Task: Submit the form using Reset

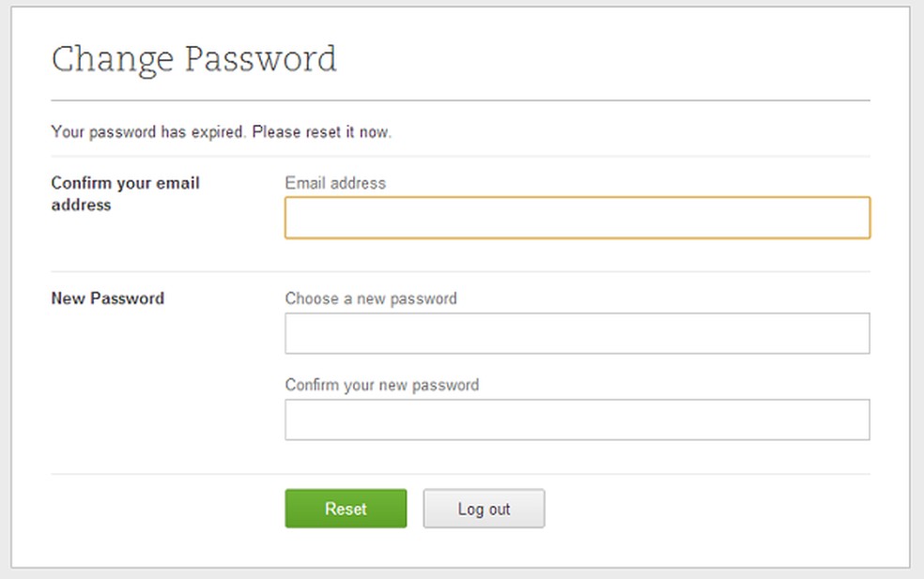Action: (x=346, y=509)
